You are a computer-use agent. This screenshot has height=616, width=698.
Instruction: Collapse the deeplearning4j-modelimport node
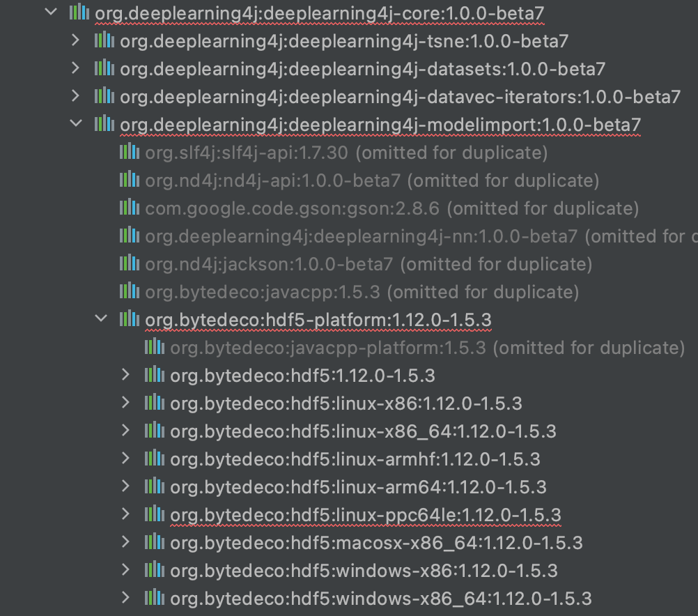[75, 124]
